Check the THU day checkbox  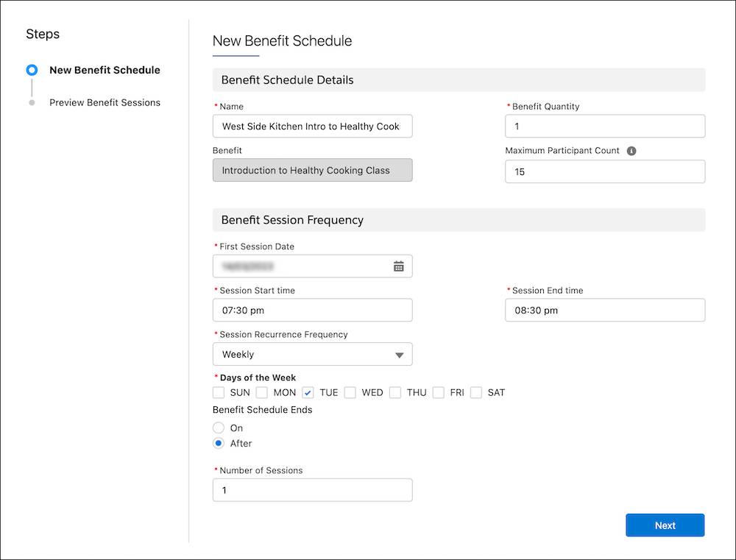click(x=395, y=393)
